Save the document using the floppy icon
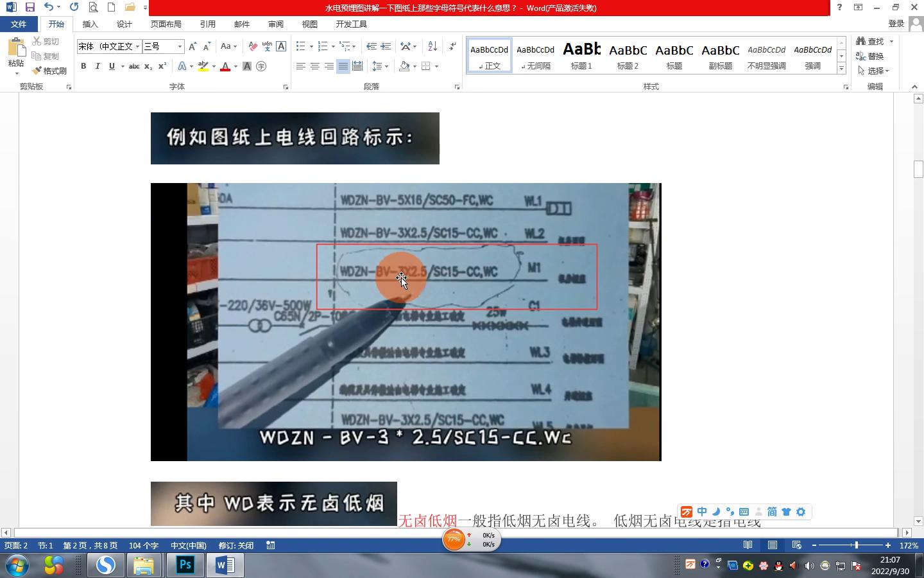Viewport: 924px width, 578px height. click(x=30, y=7)
